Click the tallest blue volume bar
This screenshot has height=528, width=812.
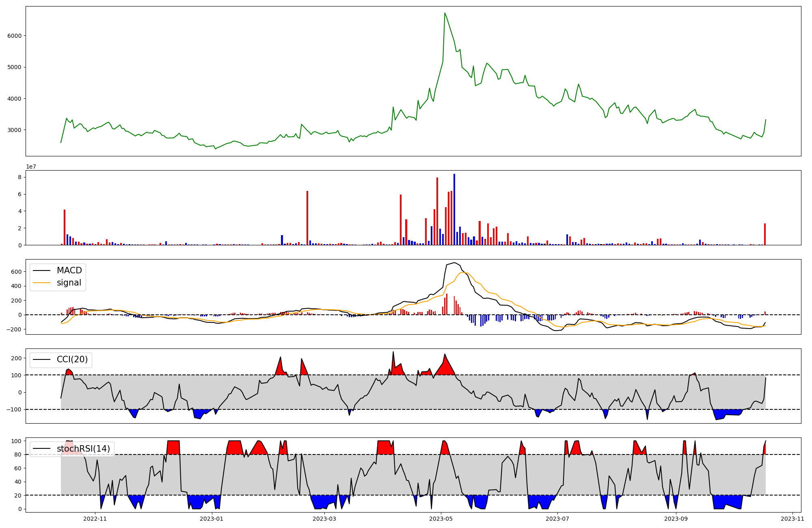click(454, 209)
